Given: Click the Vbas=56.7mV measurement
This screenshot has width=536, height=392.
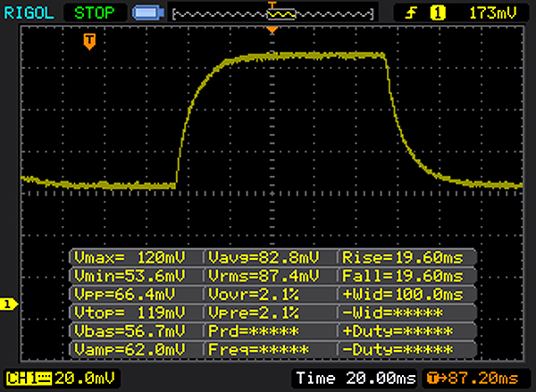Looking at the screenshot, I should 130,331.
